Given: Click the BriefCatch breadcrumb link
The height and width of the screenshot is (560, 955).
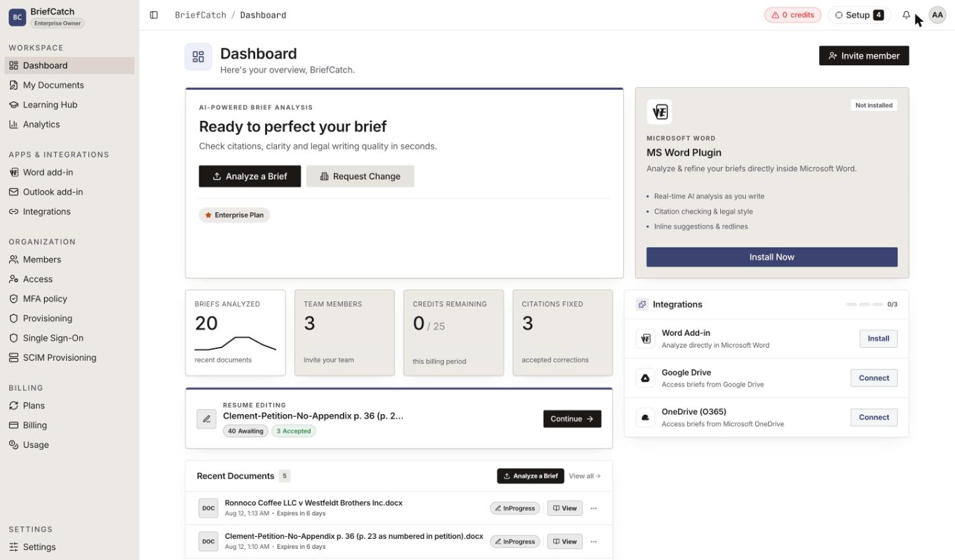Looking at the screenshot, I should coord(200,15).
